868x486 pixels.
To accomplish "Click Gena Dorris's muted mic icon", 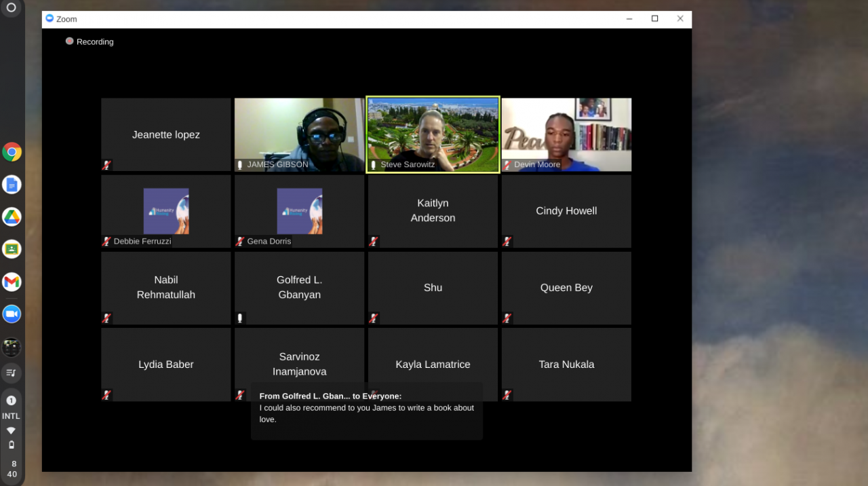I will pyautogui.click(x=240, y=241).
